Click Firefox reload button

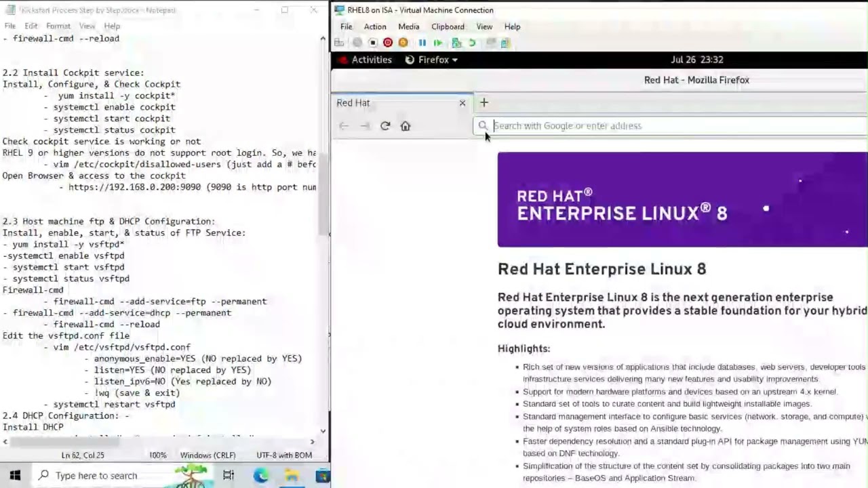tap(385, 125)
